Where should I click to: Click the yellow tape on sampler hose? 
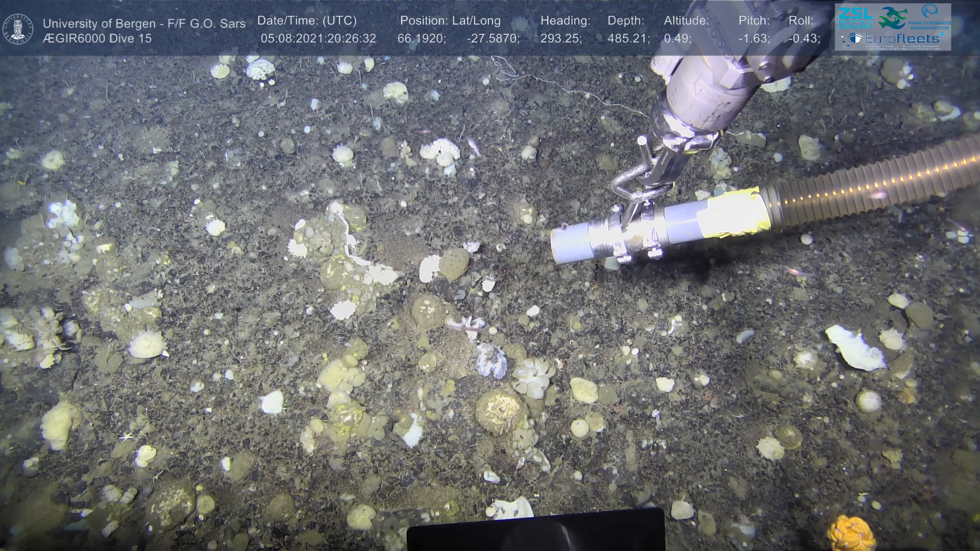732,215
